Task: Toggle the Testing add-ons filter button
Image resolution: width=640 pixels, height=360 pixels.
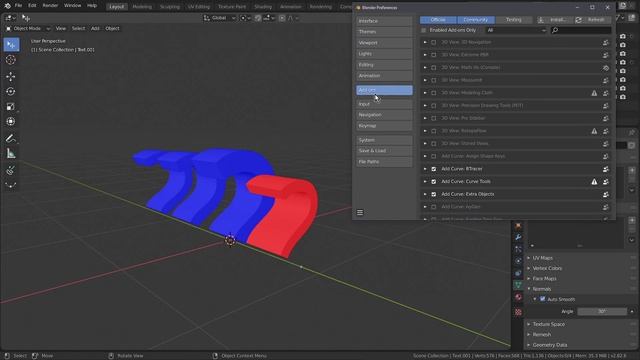Action: pos(514,20)
